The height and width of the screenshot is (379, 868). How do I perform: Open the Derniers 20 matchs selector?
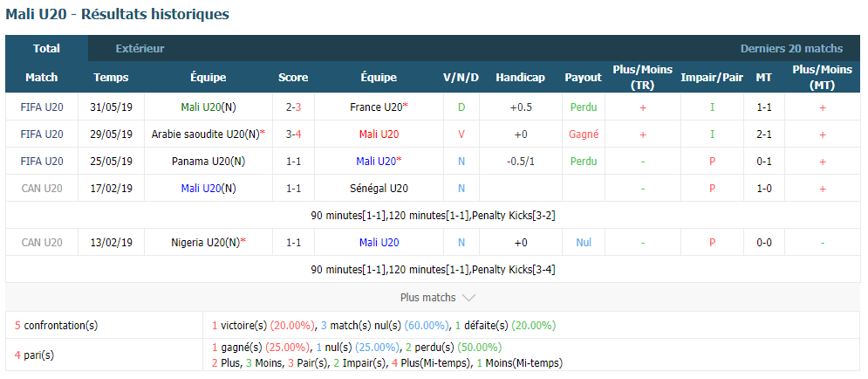point(791,48)
